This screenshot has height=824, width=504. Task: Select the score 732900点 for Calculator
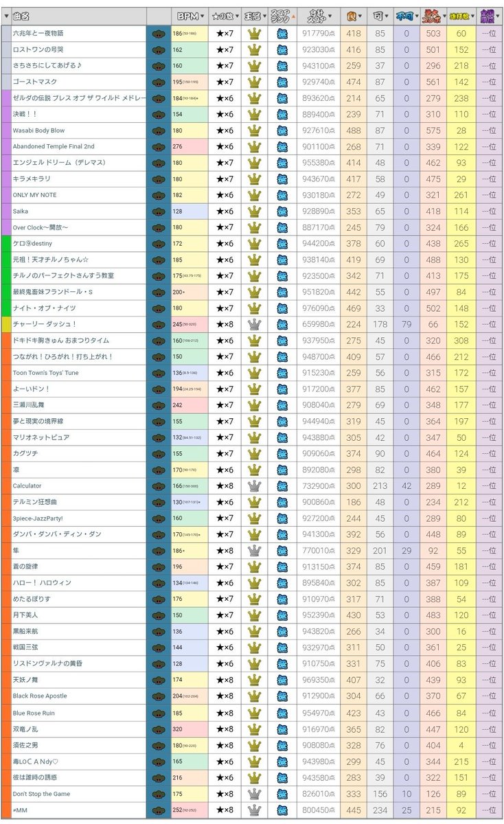[319, 485]
